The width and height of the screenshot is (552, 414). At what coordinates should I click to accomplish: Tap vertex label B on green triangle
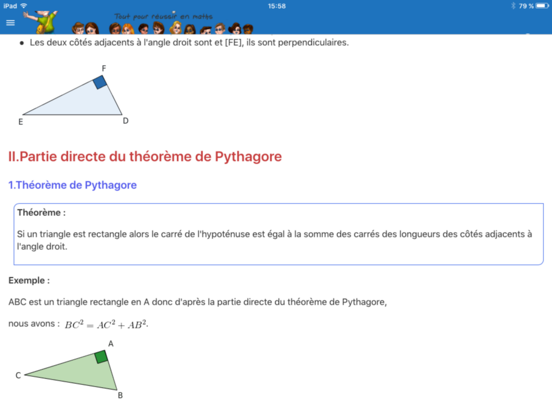click(120, 395)
